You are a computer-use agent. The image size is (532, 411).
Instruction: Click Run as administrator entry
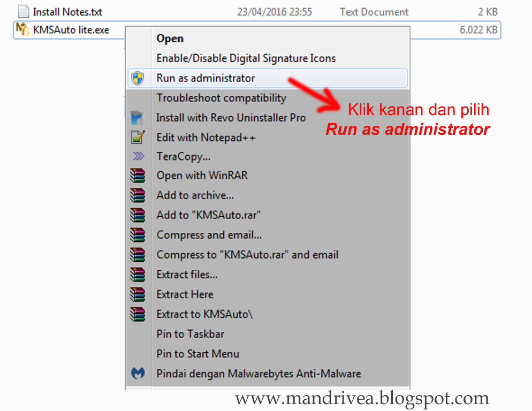(x=268, y=78)
